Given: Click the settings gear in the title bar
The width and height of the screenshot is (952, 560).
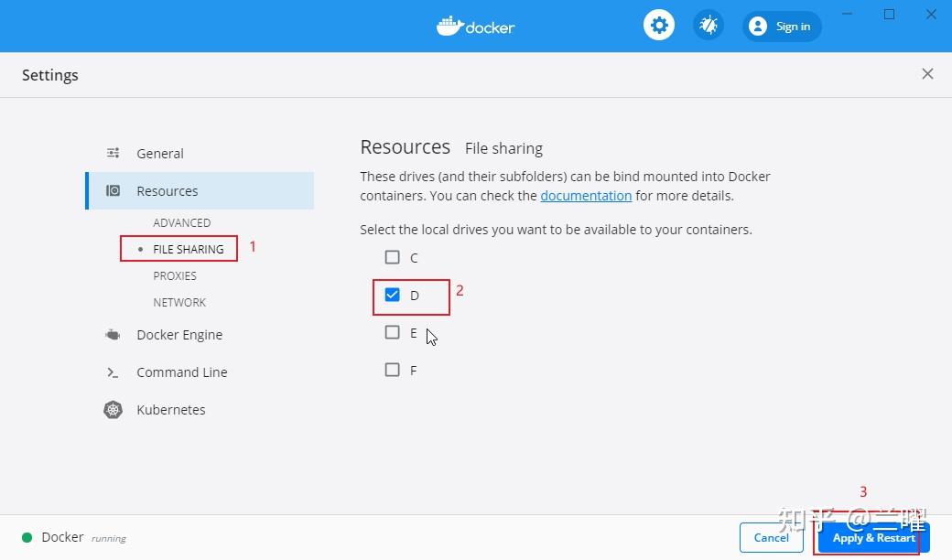Looking at the screenshot, I should click(659, 26).
